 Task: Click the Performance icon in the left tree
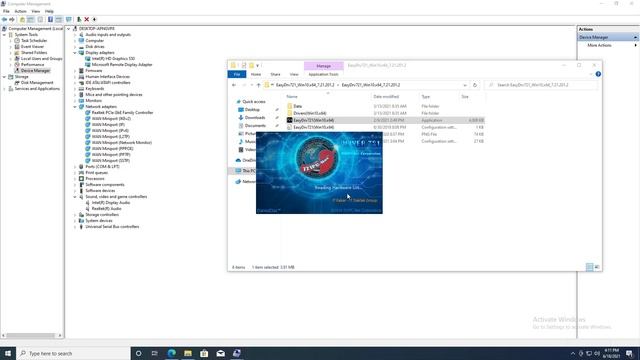tap(17, 64)
